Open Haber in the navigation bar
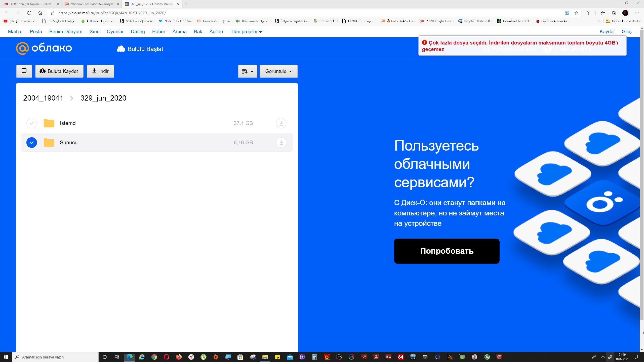 click(158, 32)
